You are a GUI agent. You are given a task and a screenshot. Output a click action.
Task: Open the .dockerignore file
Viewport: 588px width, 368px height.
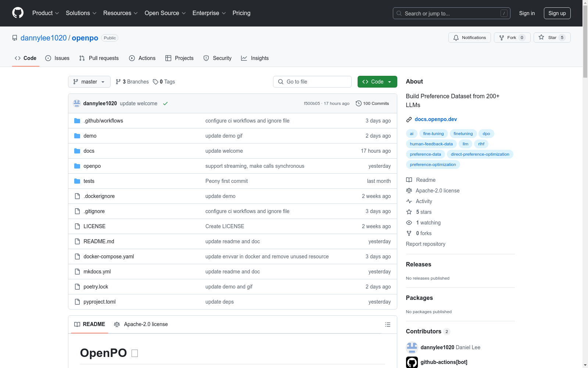[99, 196]
